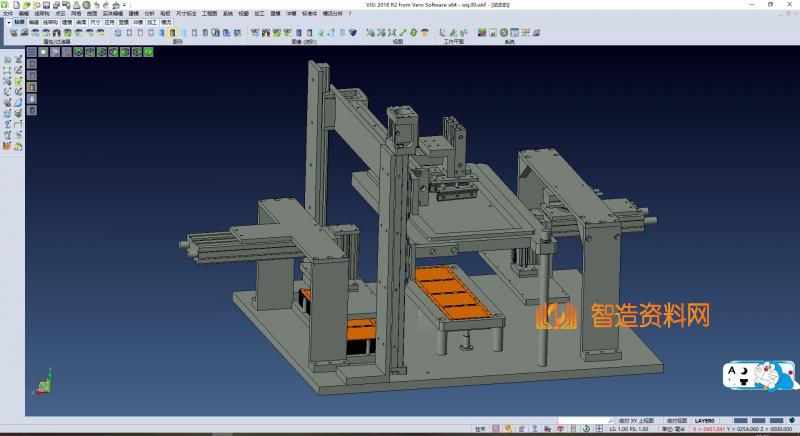Image resolution: width=800 pixels, height=436 pixels.
Task: Open the LAYER0 layer selector
Action: (x=704, y=420)
